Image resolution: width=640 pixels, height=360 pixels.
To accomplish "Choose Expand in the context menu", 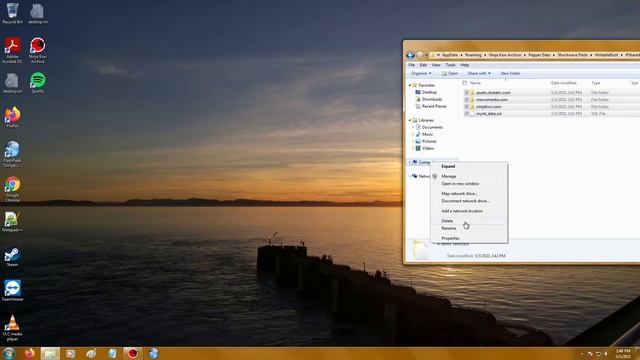I will coord(469,167).
